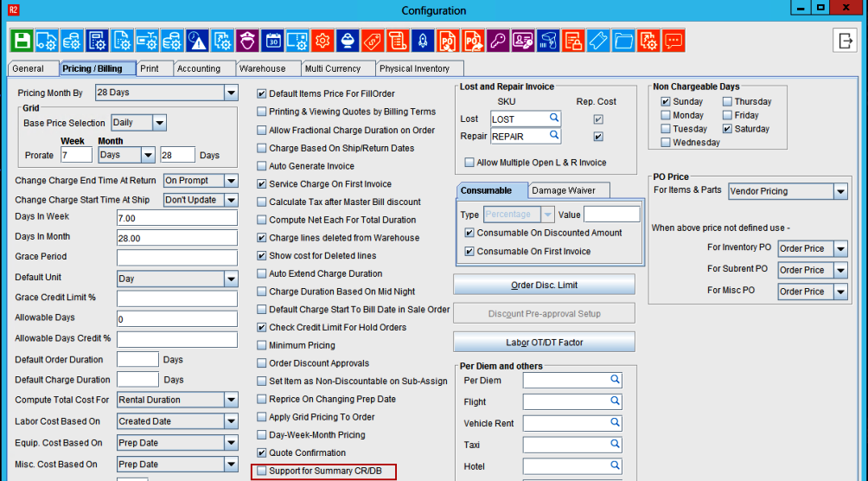Screen dimensions: 868x481
Task: Click the green Save icon
Action: (22, 40)
